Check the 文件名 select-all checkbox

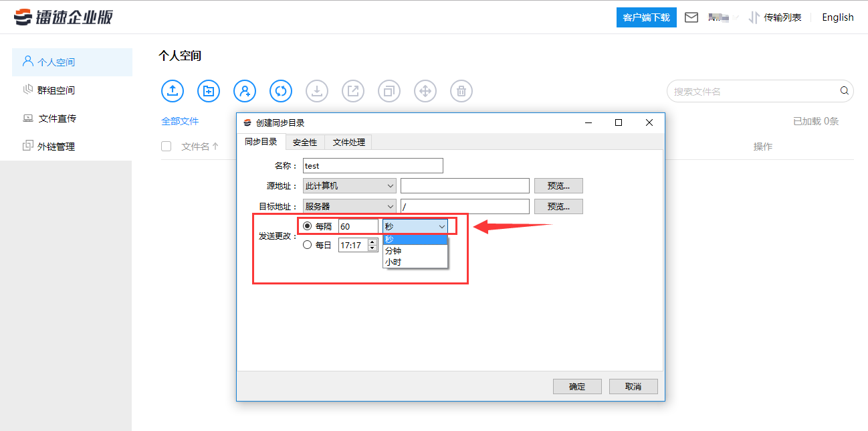pyautogui.click(x=165, y=146)
